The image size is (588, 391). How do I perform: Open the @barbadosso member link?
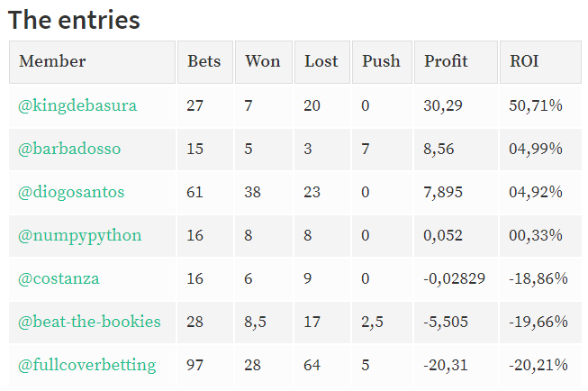69,149
